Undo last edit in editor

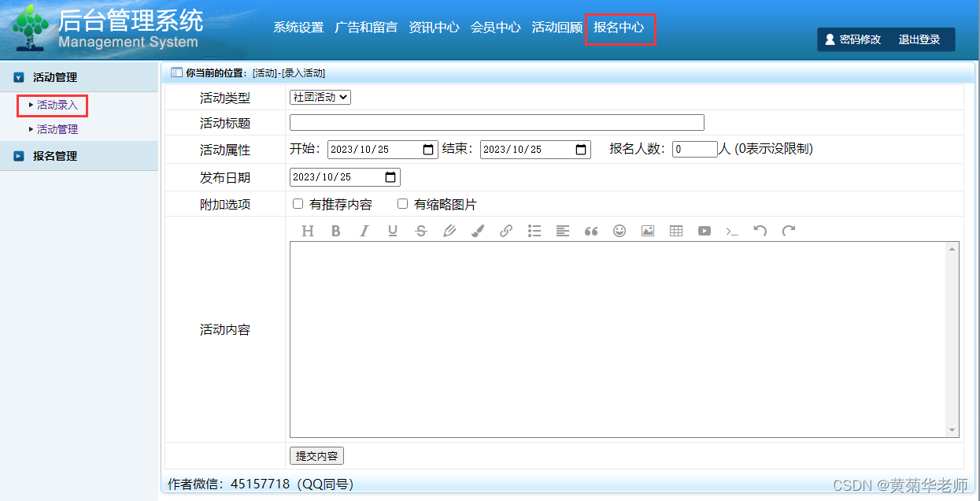[x=760, y=231]
